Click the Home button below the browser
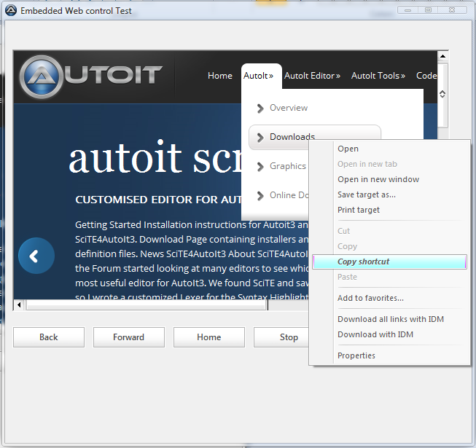The height and width of the screenshot is (448, 476). point(209,337)
